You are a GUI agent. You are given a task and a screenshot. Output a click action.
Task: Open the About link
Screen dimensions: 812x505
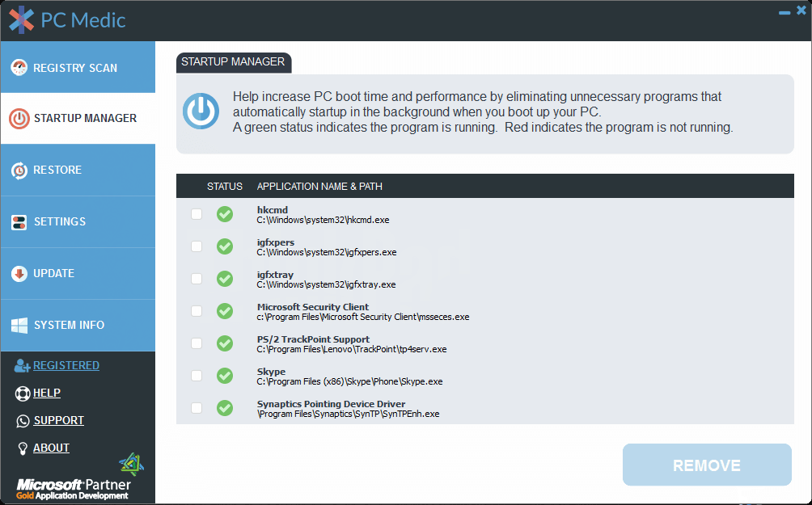click(x=51, y=448)
